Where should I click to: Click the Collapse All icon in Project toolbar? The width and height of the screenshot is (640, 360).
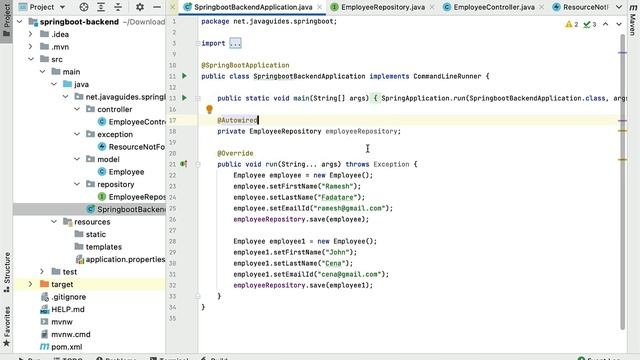point(118,7)
